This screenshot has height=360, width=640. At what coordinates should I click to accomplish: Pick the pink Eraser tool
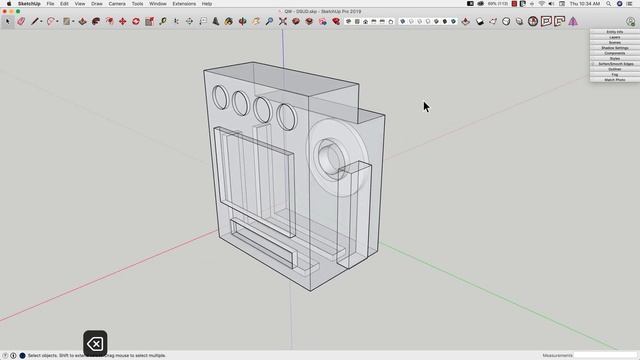click(x=21, y=21)
